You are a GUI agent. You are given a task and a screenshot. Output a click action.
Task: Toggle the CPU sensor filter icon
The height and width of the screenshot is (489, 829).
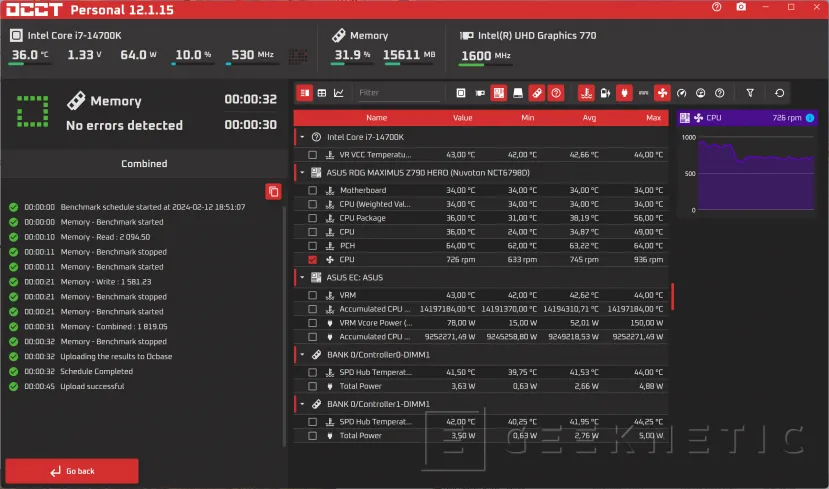460,93
